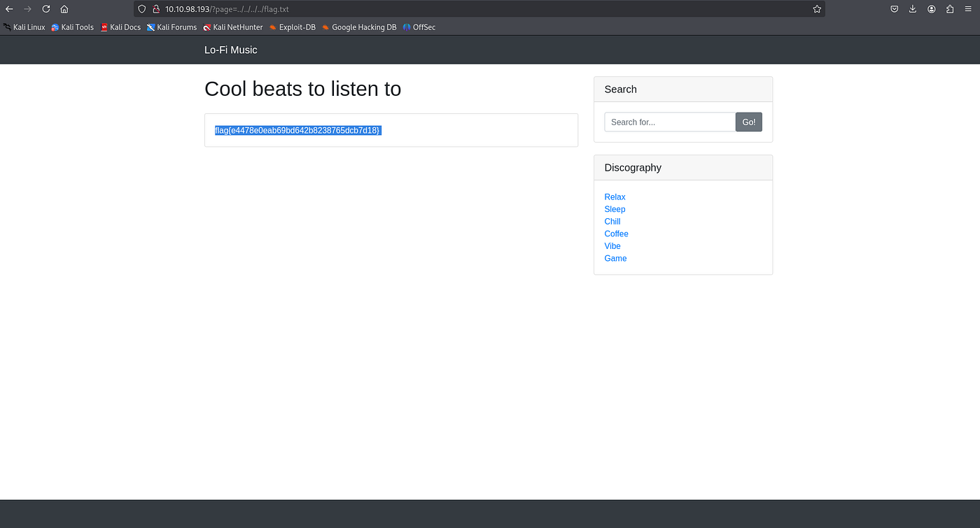Open the Game album link
Screen dimensions: 980x528
pyautogui.click(x=615, y=258)
